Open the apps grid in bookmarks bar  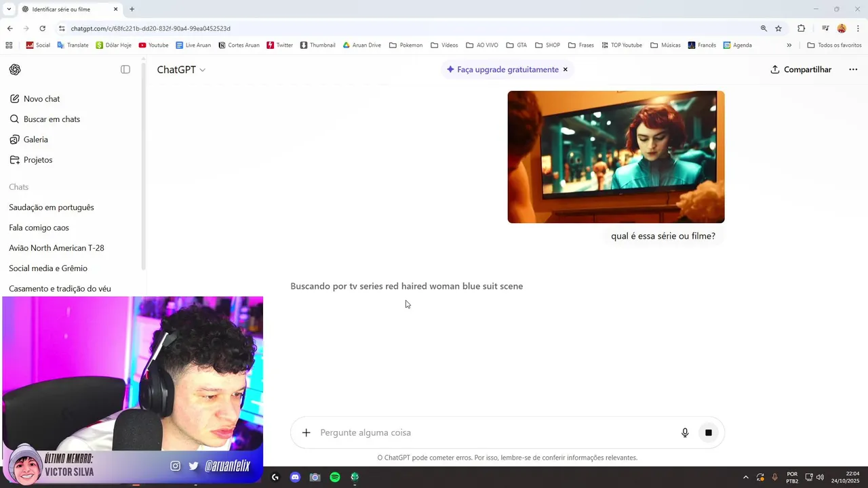coord(9,45)
